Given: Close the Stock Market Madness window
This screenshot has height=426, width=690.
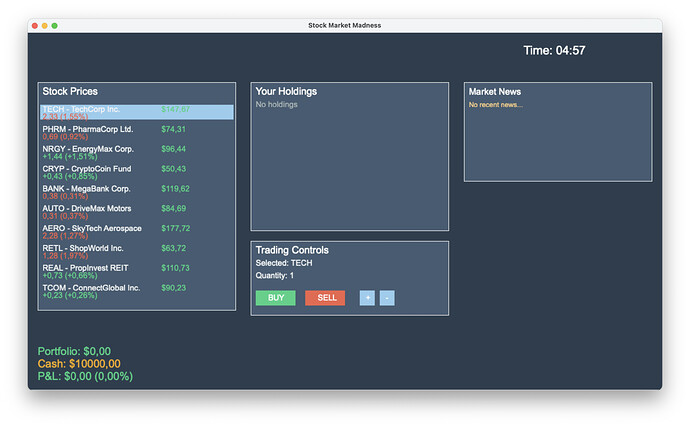Looking at the screenshot, I should point(35,25).
